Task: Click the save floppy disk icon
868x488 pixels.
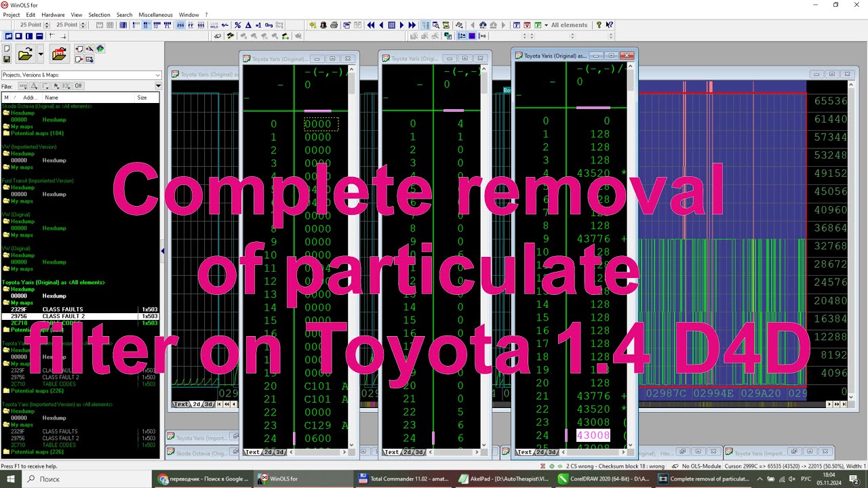Action: (x=7, y=60)
